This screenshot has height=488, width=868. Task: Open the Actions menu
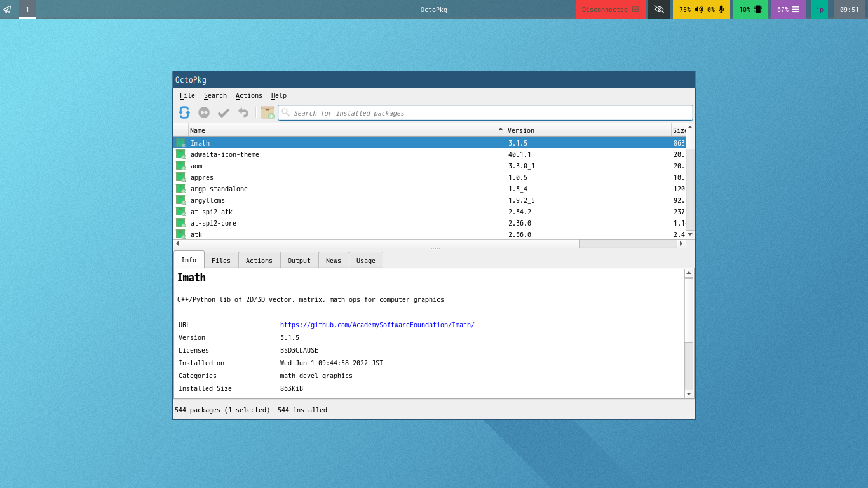pos(249,95)
